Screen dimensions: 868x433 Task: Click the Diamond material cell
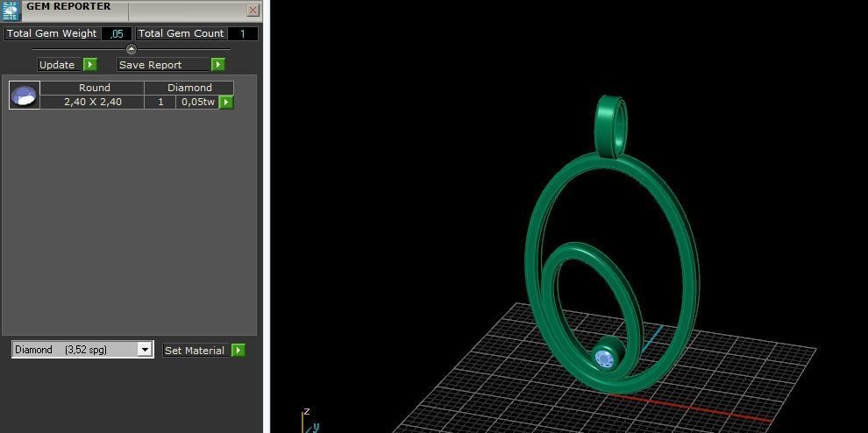coord(189,88)
